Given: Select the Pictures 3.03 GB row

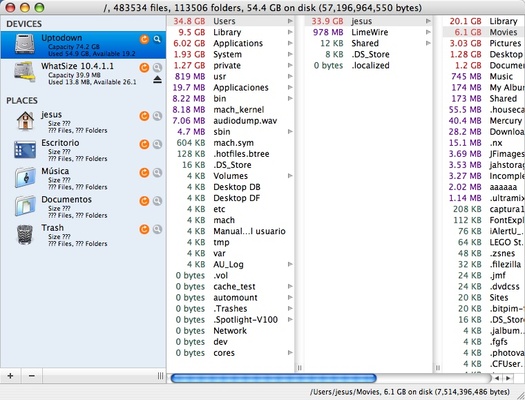Looking at the screenshot, I should pyautogui.click(x=484, y=43).
